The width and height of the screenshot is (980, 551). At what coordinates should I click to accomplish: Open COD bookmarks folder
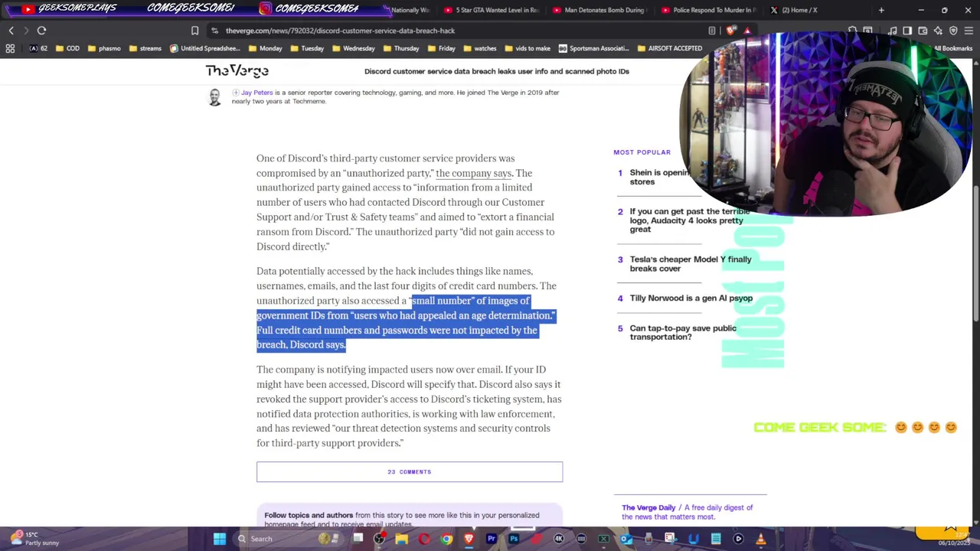67,48
